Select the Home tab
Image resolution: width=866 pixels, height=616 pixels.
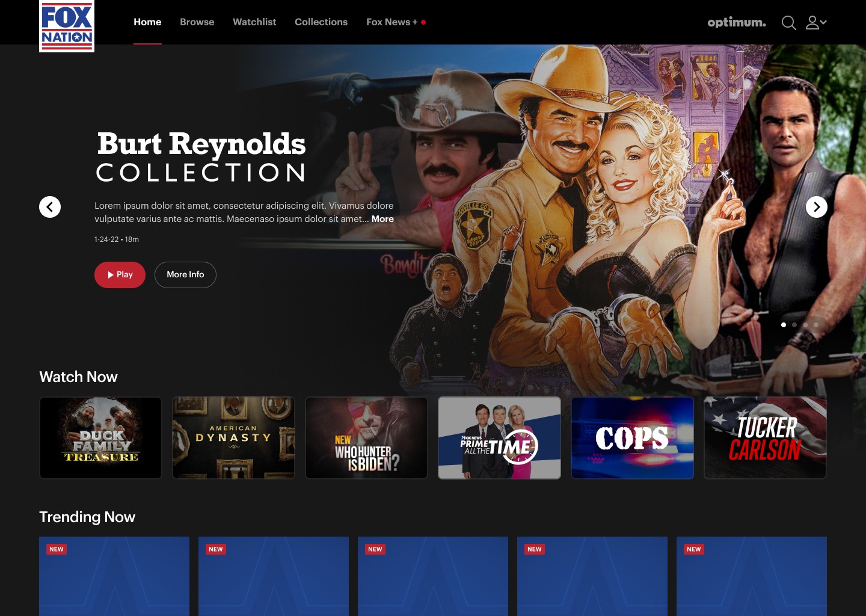pos(147,22)
